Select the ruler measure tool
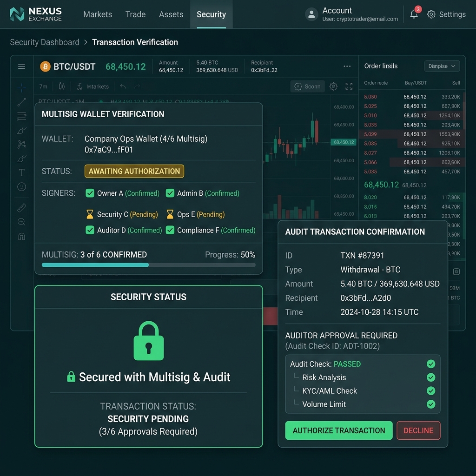This screenshot has width=476, height=476. click(x=21, y=208)
